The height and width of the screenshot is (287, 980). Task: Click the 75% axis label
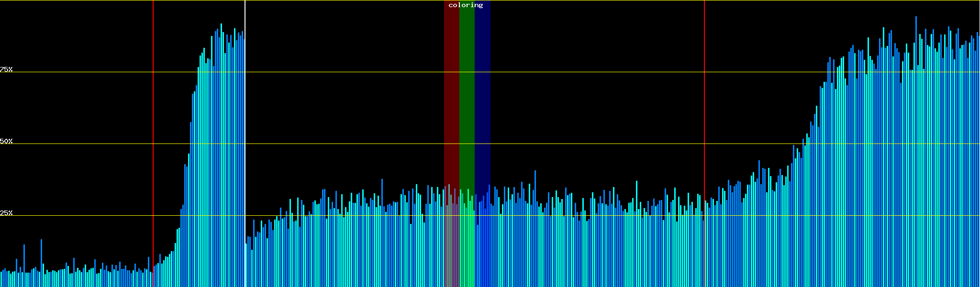(6, 69)
